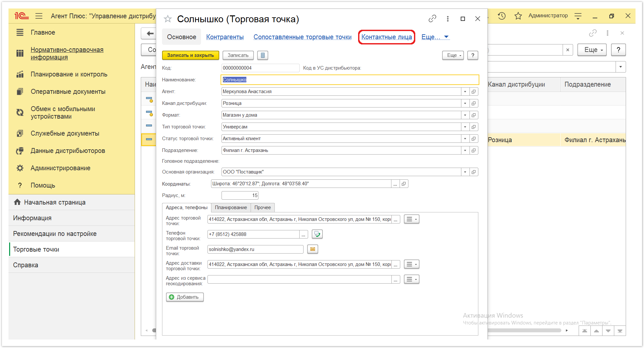Open address menu for геокодирования address
The height and width of the screenshot is (348, 644).
click(411, 279)
